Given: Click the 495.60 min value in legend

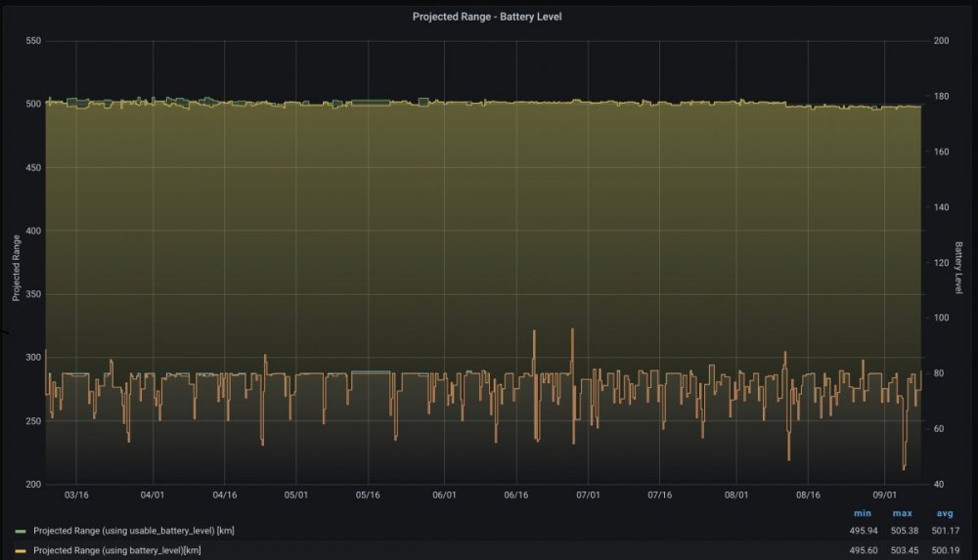Looking at the screenshot, I should [864, 551].
